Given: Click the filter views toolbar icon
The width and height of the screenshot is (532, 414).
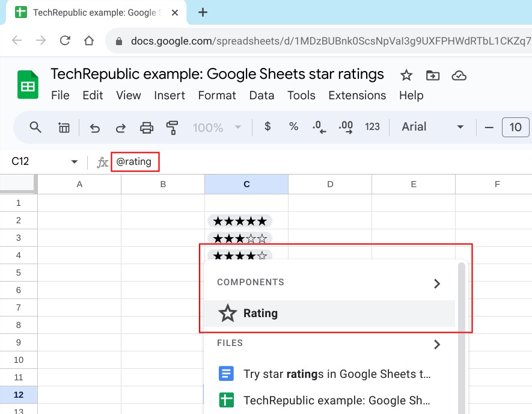Looking at the screenshot, I should coord(64,127).
